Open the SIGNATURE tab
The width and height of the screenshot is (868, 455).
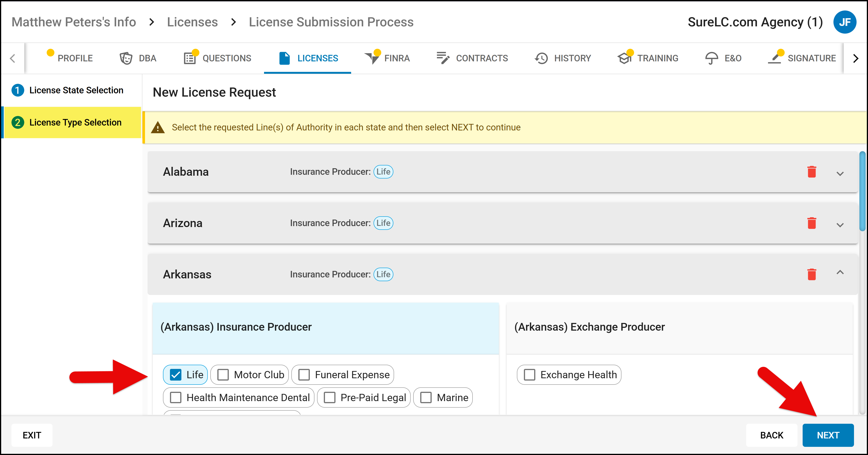802,58
